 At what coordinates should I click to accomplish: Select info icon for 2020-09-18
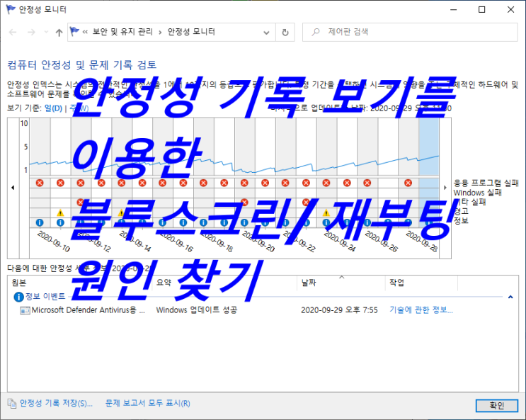point(204,222)
